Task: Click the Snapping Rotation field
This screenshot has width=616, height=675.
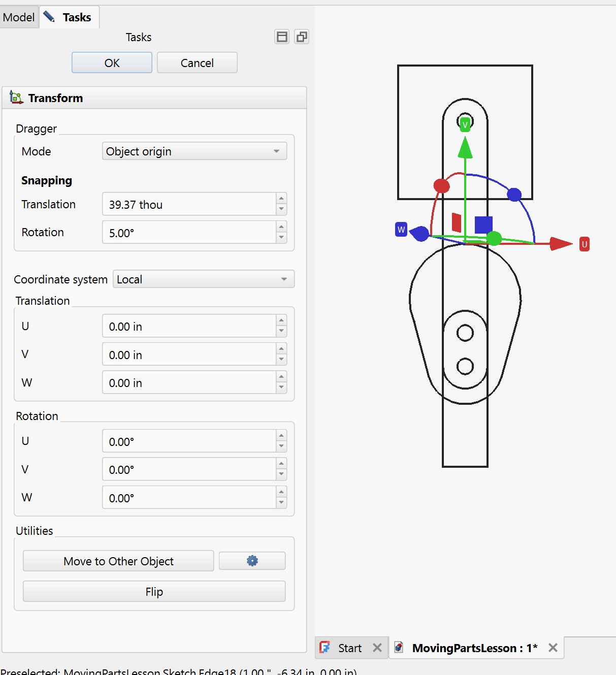Action: click(x=189, y=233)
